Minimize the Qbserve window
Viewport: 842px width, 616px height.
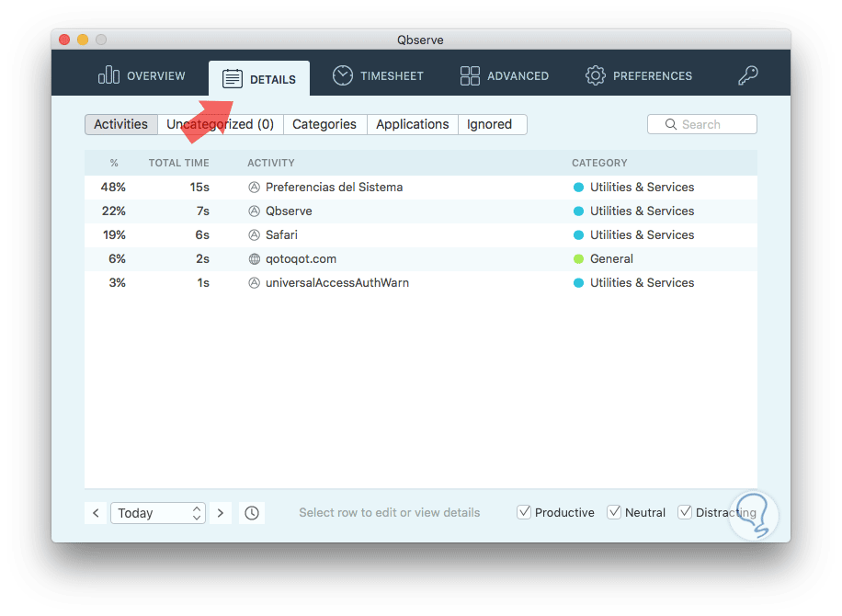pos(83,40)
